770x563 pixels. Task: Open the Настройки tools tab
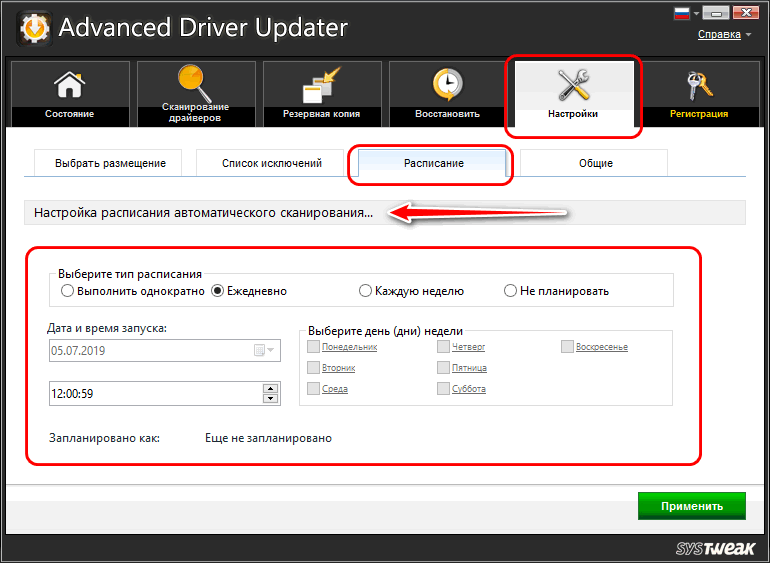(x=574, y=93)
